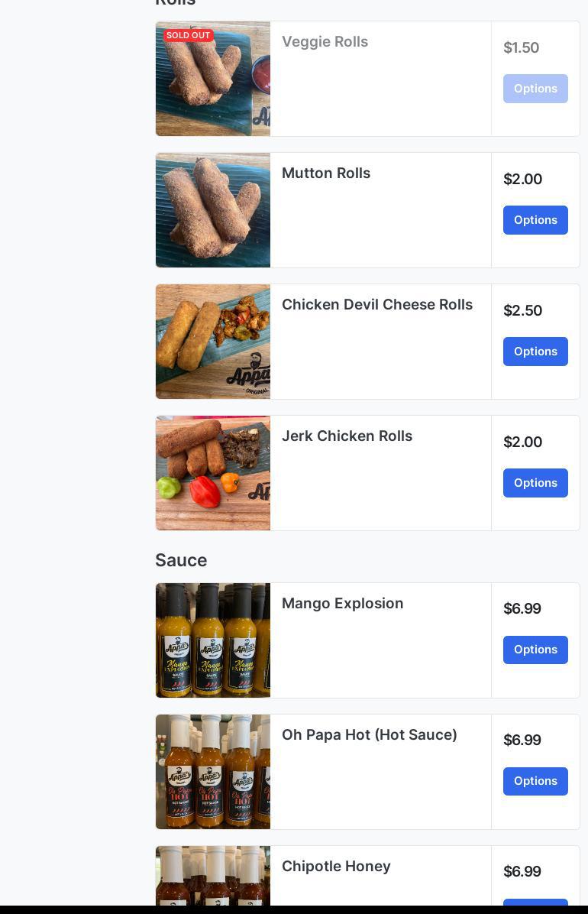
Task: Select the Jerk Chicken Rolls name
Action: click(x=347, y=436)
